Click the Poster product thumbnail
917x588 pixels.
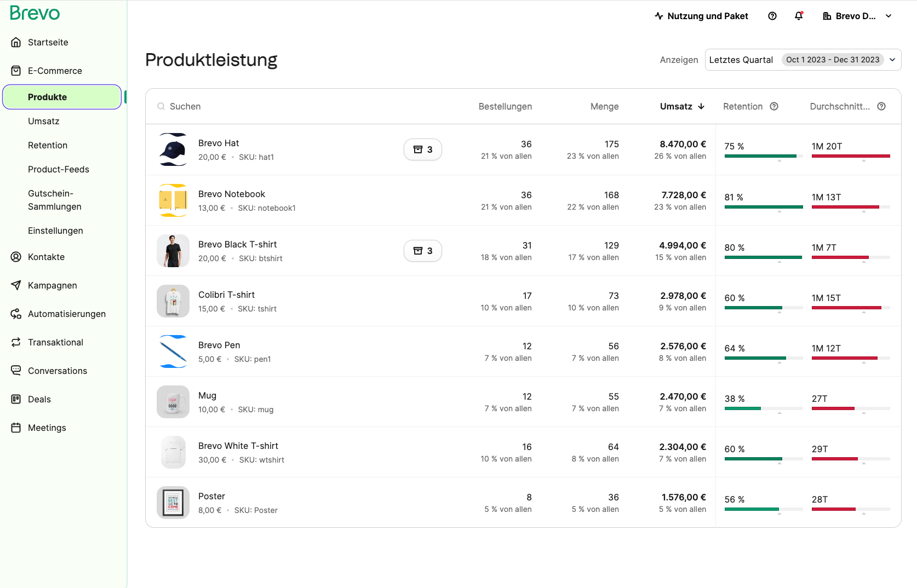(x=173, y=503)
